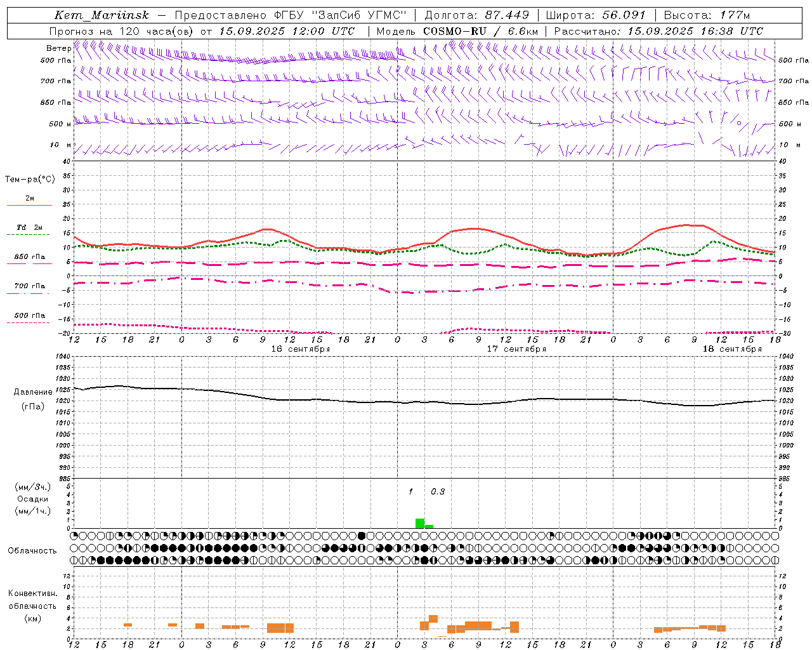Click the Давление pressure label

coord(33,392)
